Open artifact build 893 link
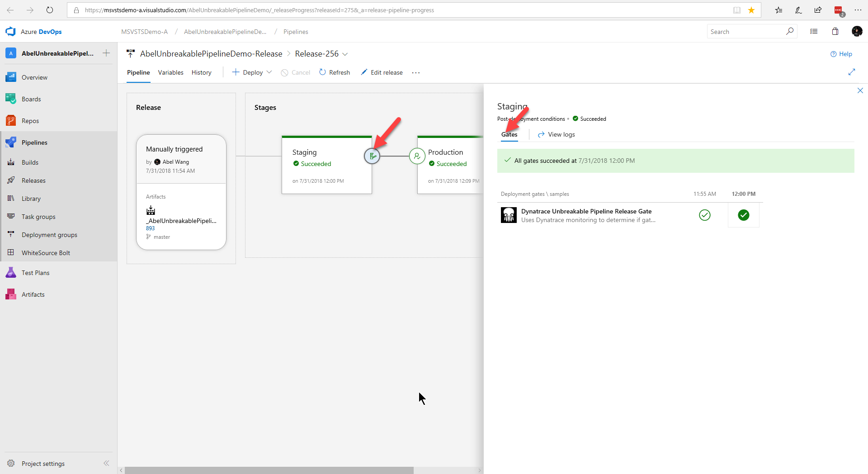The height and width of the screenshot is (474, 868). tap(150, 228)
